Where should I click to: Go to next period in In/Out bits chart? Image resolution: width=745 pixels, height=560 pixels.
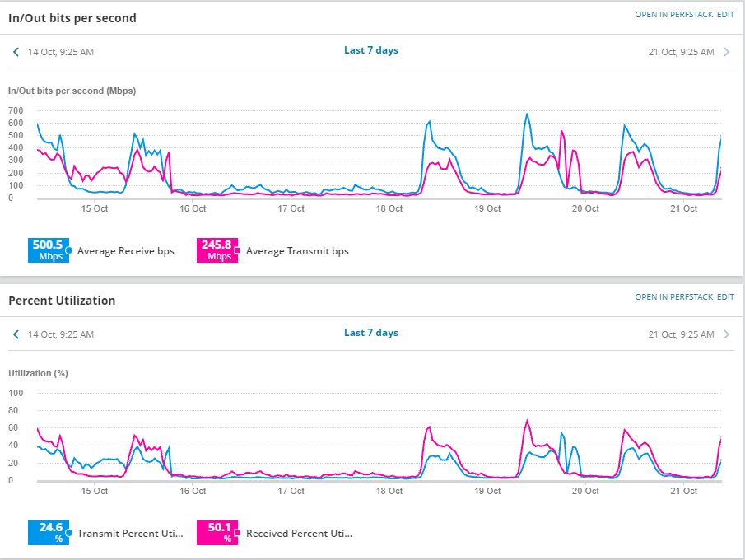tap(726, 52)
